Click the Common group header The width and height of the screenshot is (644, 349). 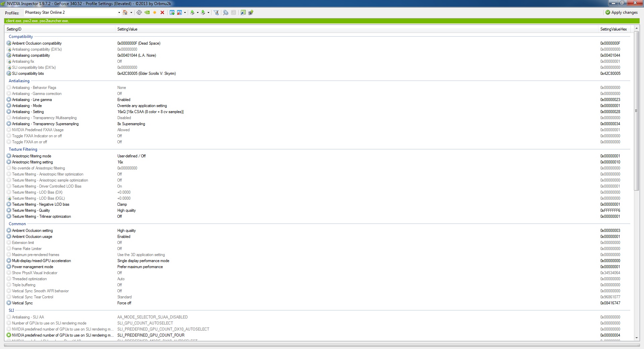click(x=17, y=224)
